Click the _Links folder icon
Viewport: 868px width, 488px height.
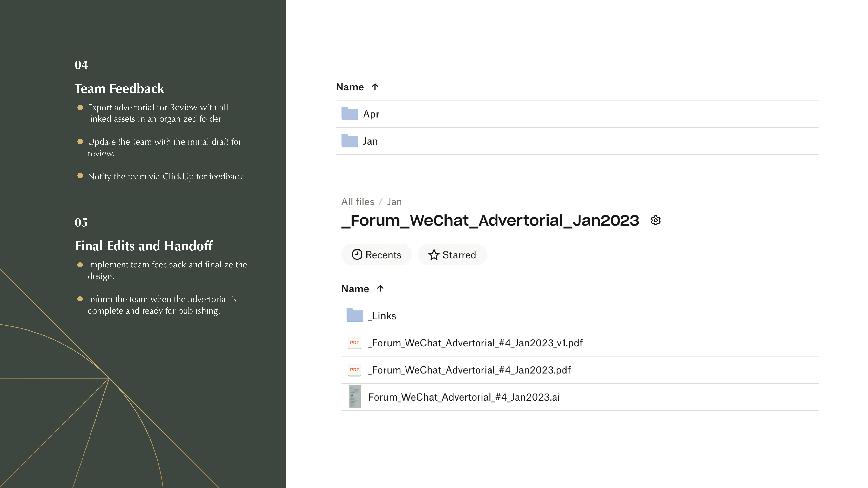355,316
